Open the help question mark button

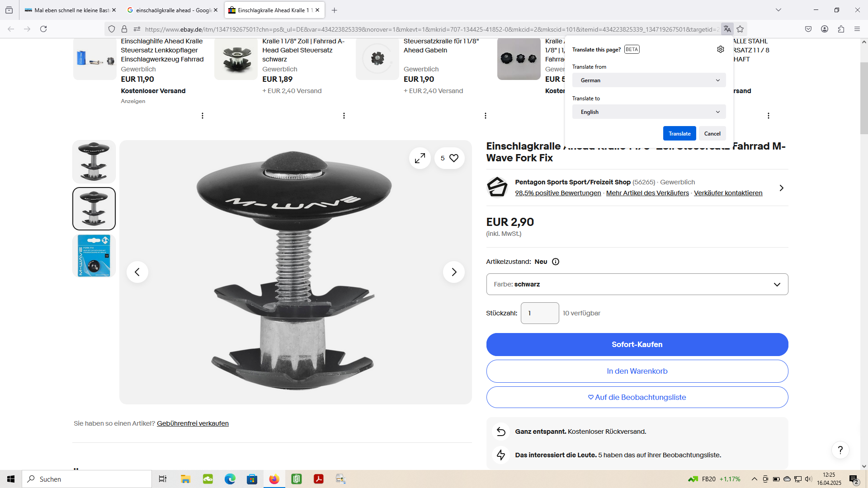840,450
